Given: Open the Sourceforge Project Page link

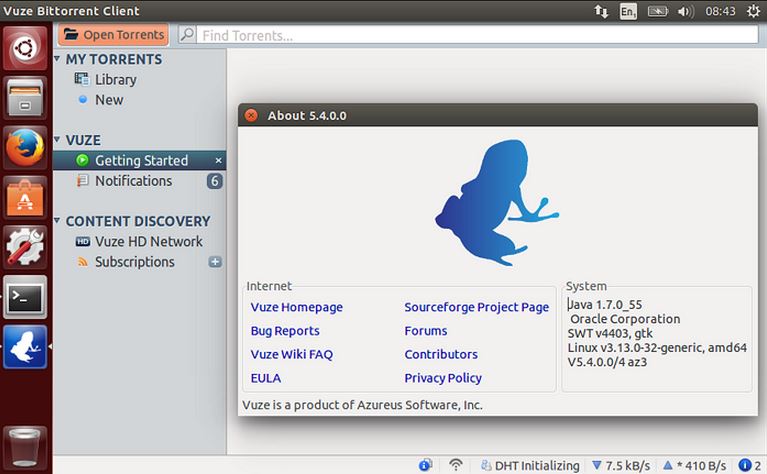Looking at the screenshot, I should click(x=476, y=307).
